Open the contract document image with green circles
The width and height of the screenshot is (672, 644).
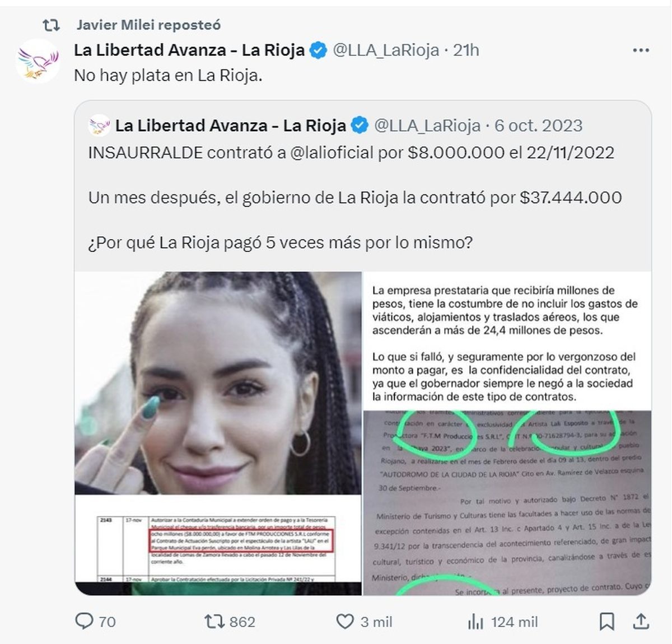[507, 433]
